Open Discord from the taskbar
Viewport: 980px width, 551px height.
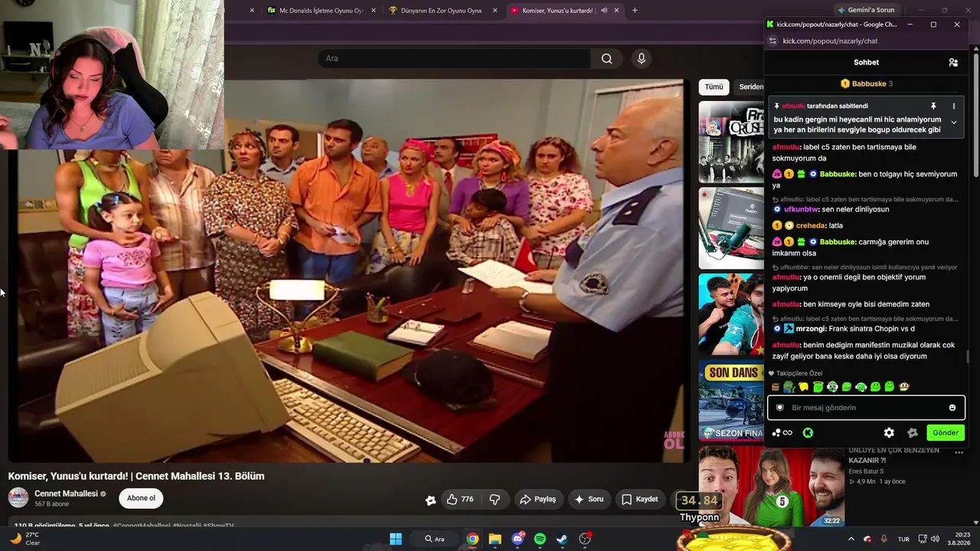518,539
